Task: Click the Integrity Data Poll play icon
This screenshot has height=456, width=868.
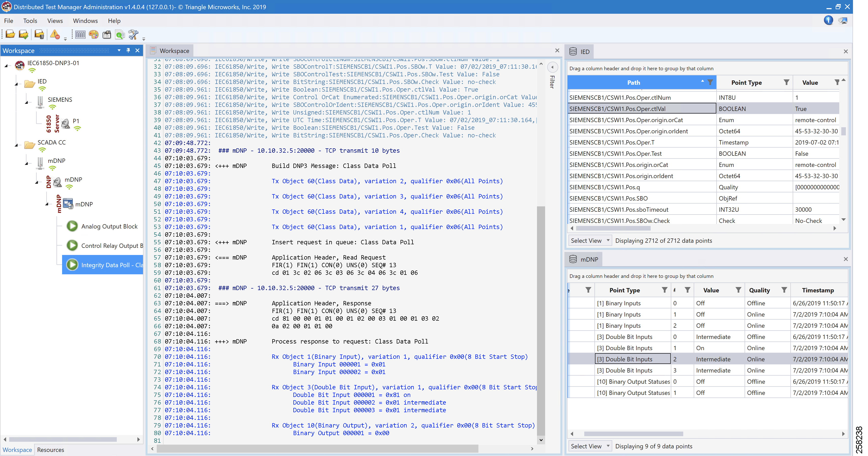Action: click(x=72, y=265)
